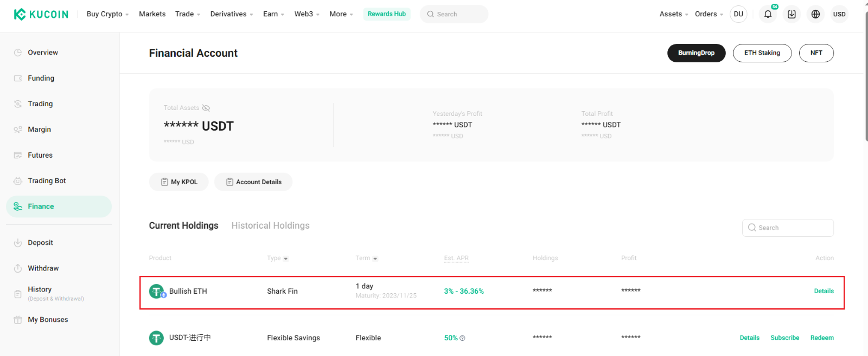This screenshot has width=868, height=356.
Task: Click the Funding wallet icon
Action: click(x=18, y=78)
